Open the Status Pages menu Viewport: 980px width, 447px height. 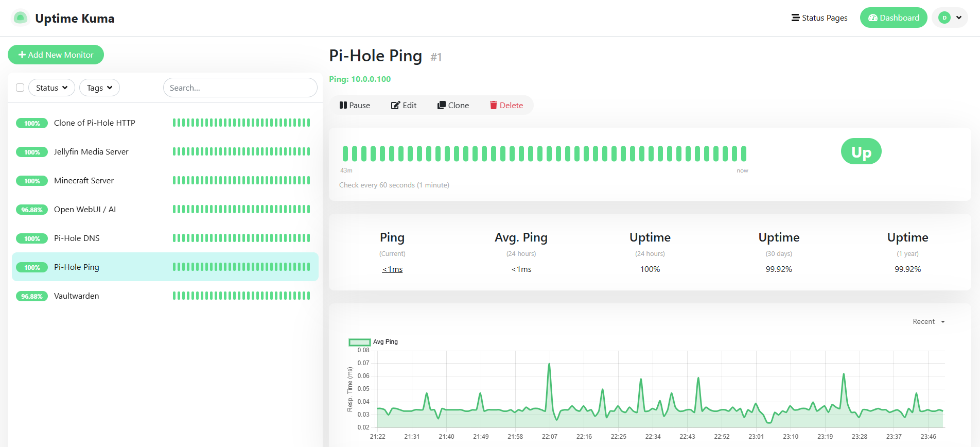point(819,18)
